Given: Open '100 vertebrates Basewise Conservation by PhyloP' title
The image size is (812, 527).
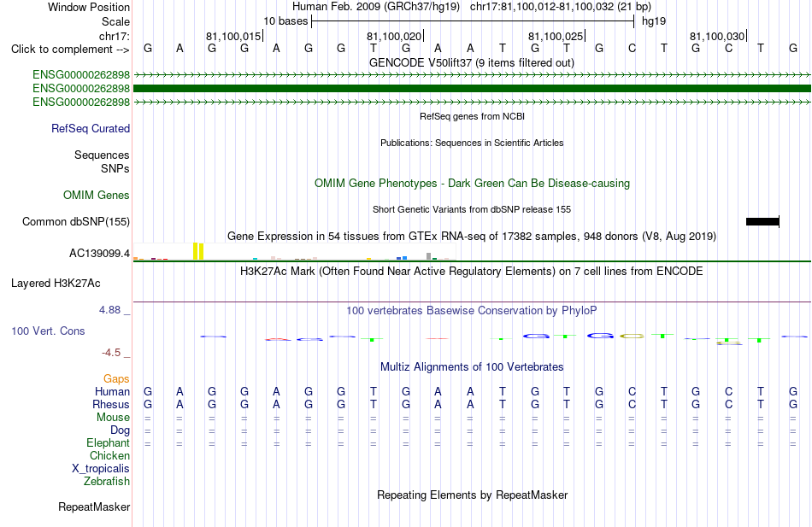Looking at the screenshot, I should [x=472, y=311].
